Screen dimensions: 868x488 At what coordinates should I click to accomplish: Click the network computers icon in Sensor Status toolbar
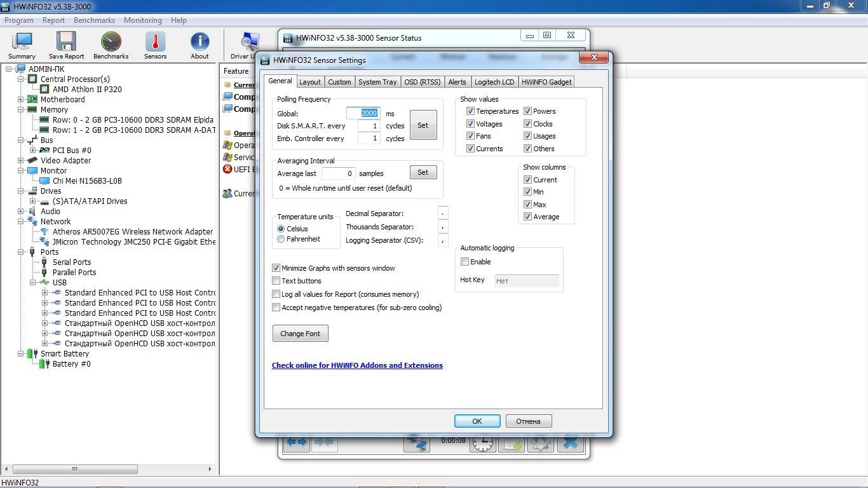point(417,442)
